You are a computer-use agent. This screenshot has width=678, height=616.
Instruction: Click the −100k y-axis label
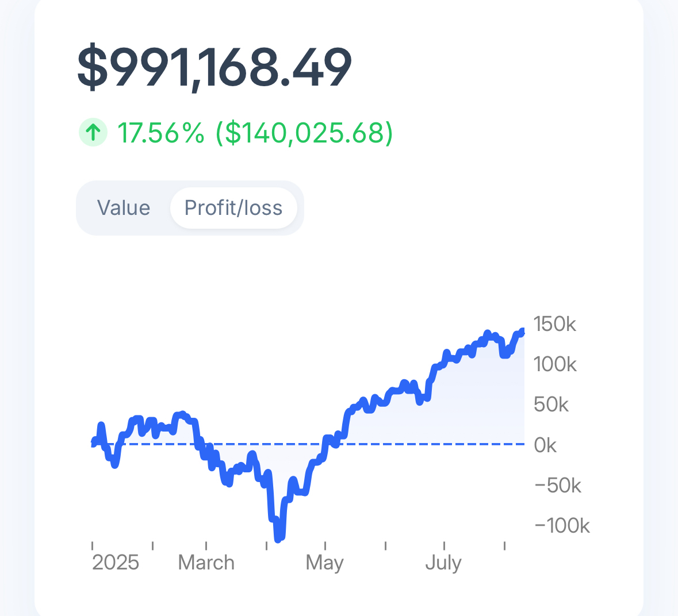click(x=562, y=526)
